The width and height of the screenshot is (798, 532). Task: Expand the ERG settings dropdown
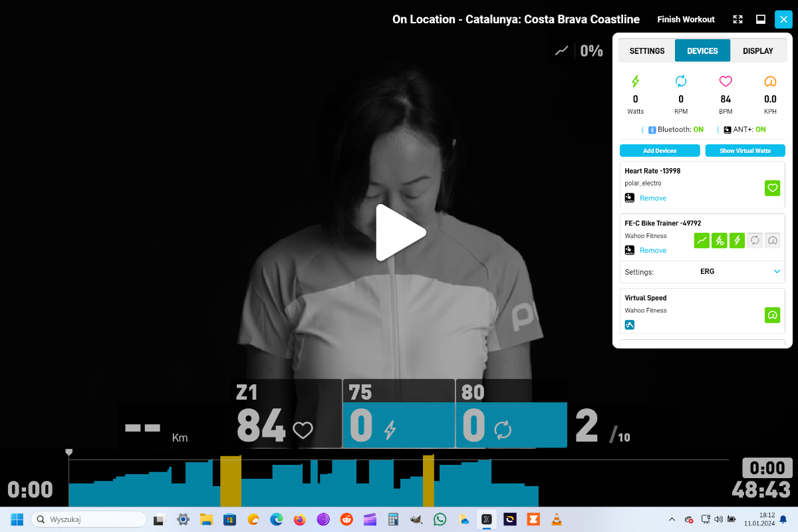point(777,271)
